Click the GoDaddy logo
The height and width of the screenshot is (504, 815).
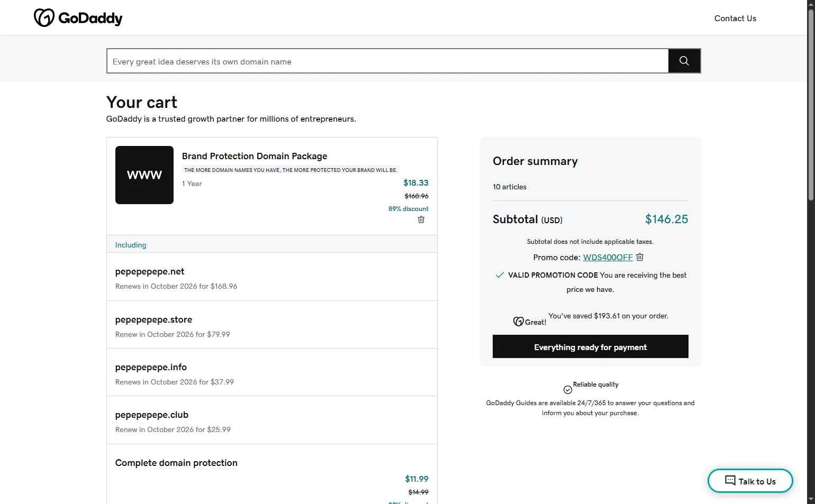[x=78, y=18]
